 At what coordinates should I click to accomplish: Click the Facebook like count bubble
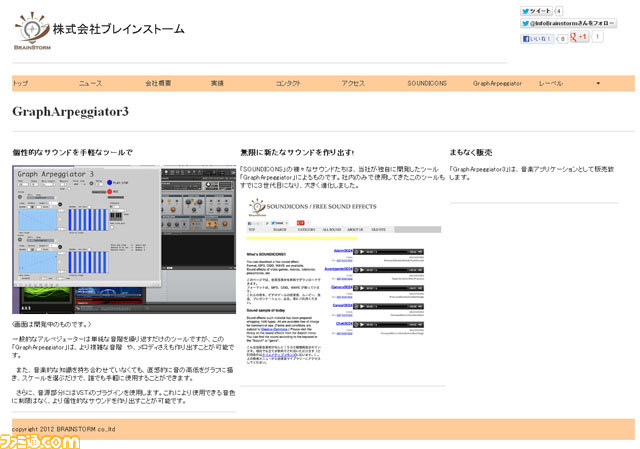point(562,39)
